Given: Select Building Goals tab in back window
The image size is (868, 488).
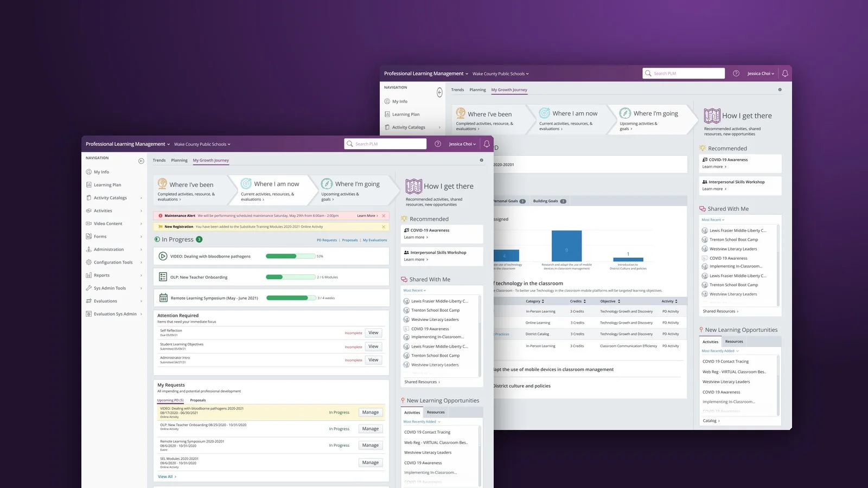Looking at the screenshot, I should pyautogui.click(x=549, y=201).
